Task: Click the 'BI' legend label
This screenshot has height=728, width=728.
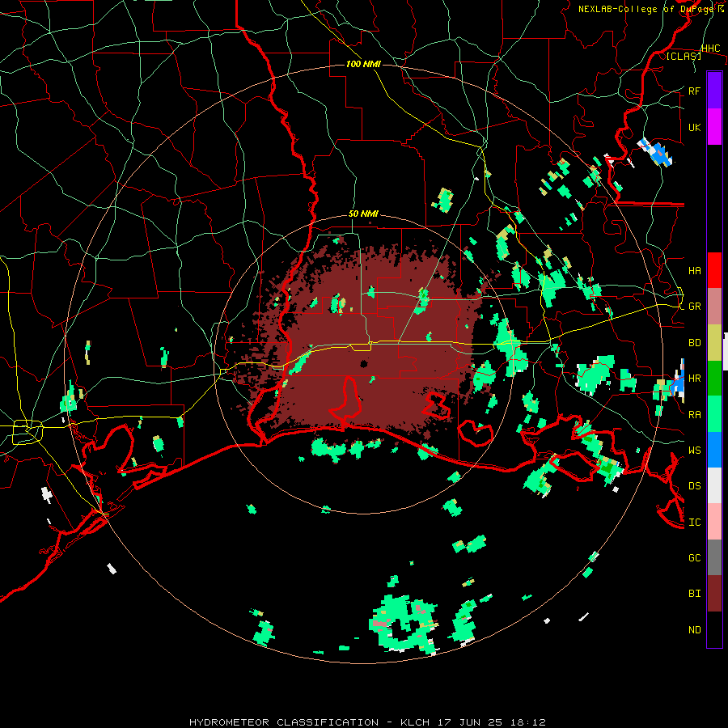Action: point(694,594)
